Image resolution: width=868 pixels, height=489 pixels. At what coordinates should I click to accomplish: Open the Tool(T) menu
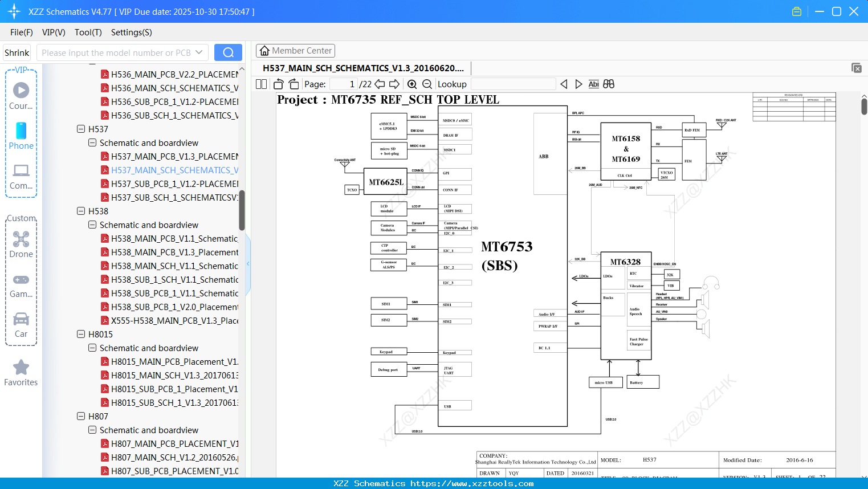point(88,32)
